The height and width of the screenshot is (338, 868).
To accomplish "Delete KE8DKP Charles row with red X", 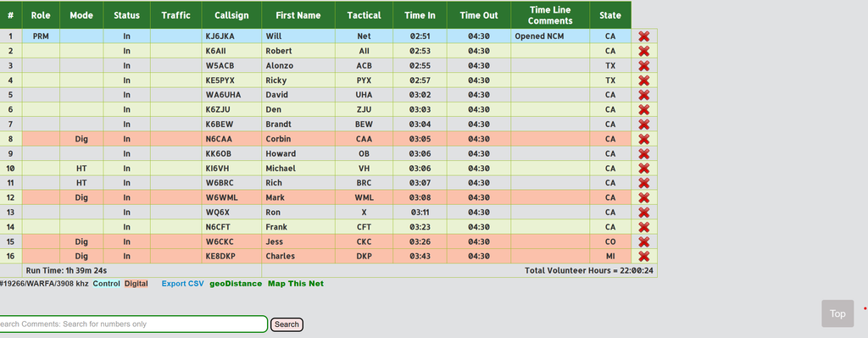I will (644, 257).
